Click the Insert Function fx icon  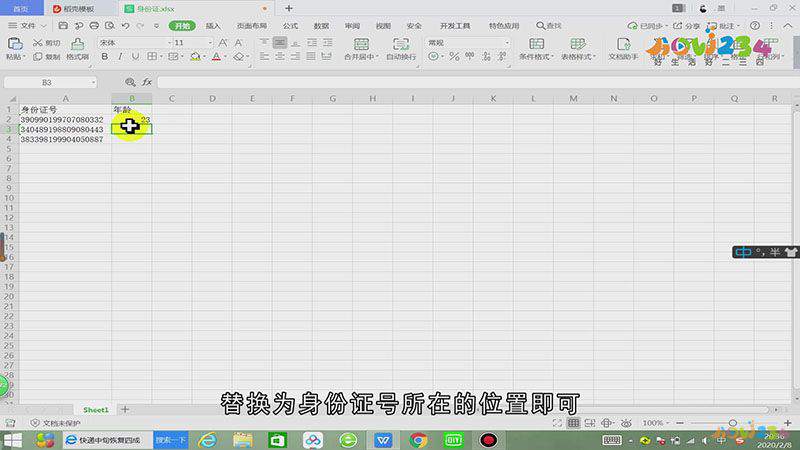[x=147, y=82]
